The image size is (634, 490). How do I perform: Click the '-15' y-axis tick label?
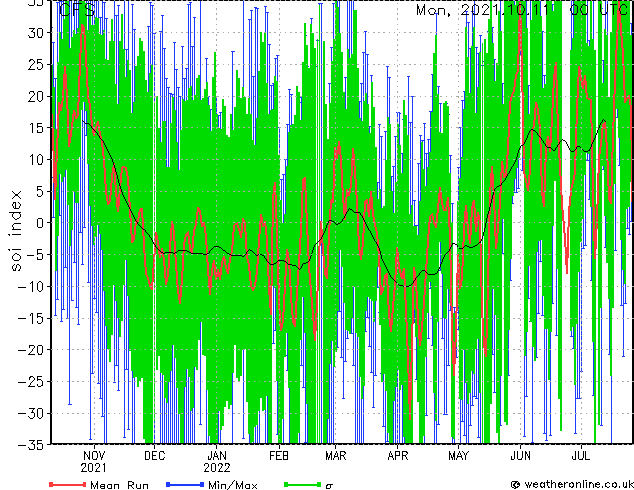coord(31,318)
